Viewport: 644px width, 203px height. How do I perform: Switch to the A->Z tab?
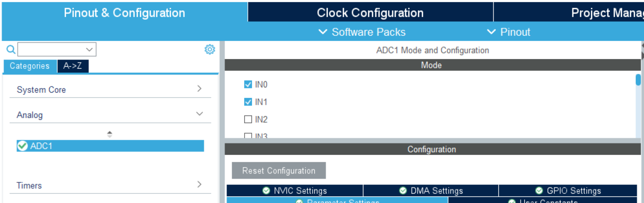[x=73, y=66]
